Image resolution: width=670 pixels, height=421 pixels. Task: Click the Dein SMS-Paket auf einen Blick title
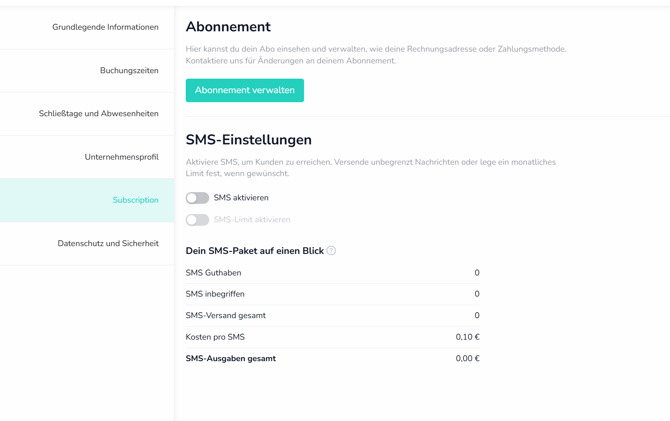(x=254, y=251)
